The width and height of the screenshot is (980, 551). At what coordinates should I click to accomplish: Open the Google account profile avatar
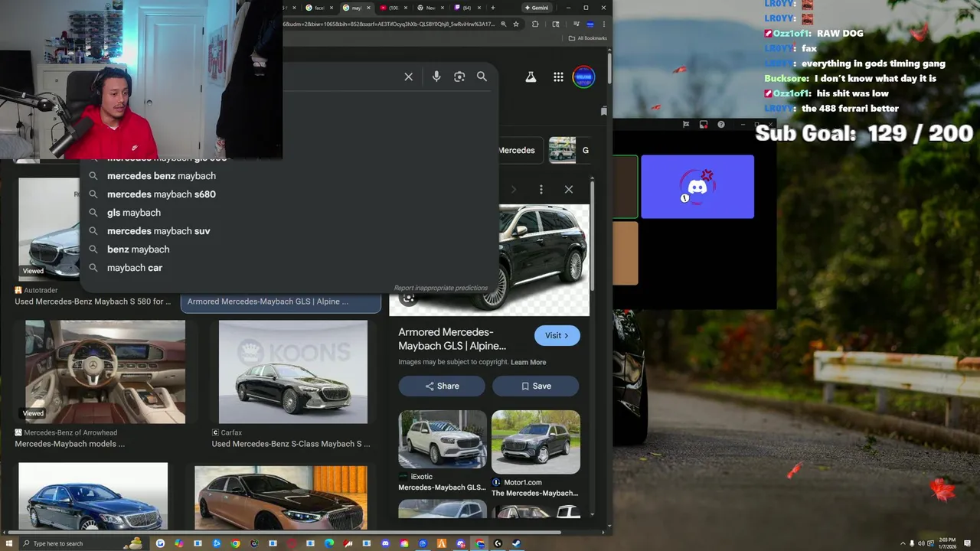(x=583, y=77)
